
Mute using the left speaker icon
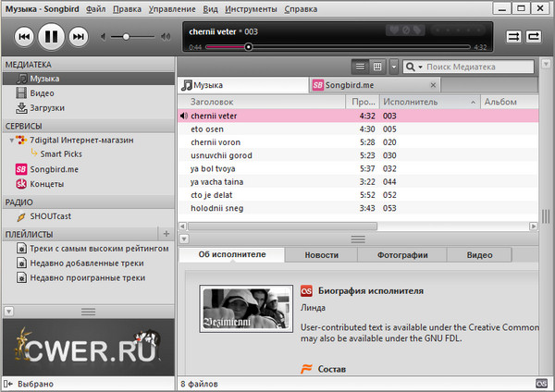[104, 37]
